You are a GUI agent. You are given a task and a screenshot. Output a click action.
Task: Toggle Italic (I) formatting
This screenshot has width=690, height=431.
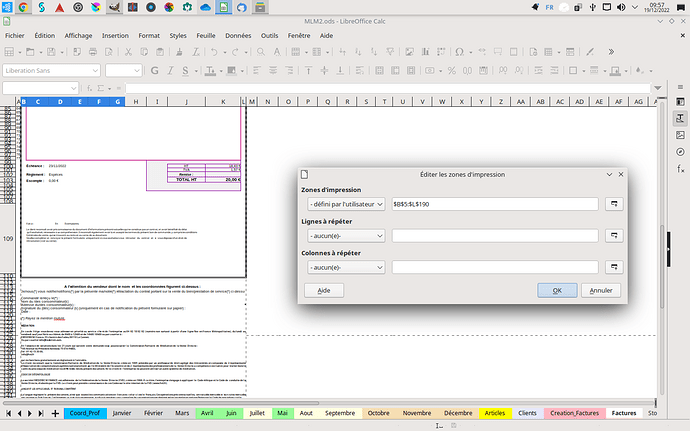point(170,70)
